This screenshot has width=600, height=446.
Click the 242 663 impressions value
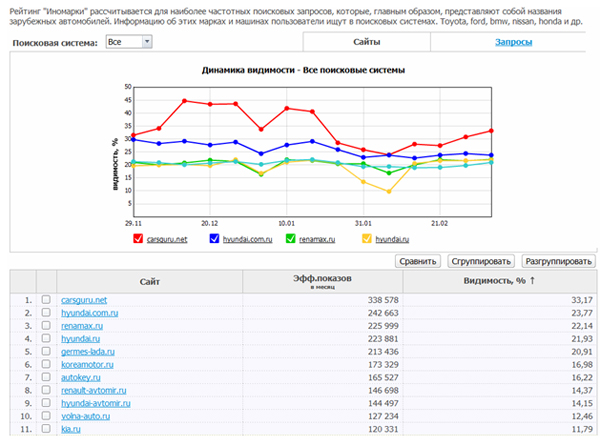pos(383,313)
